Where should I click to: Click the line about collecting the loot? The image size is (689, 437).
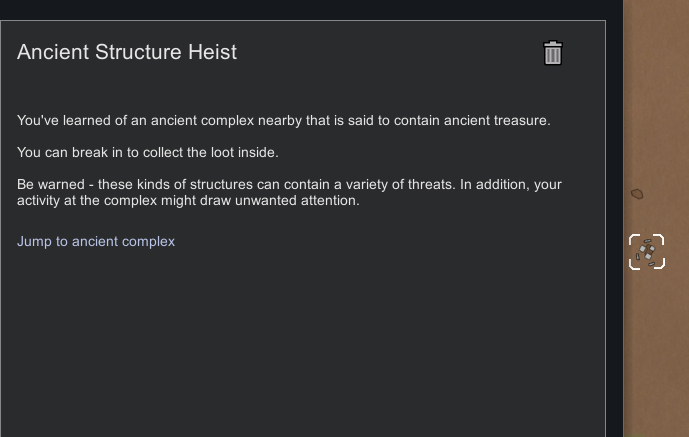147,153
